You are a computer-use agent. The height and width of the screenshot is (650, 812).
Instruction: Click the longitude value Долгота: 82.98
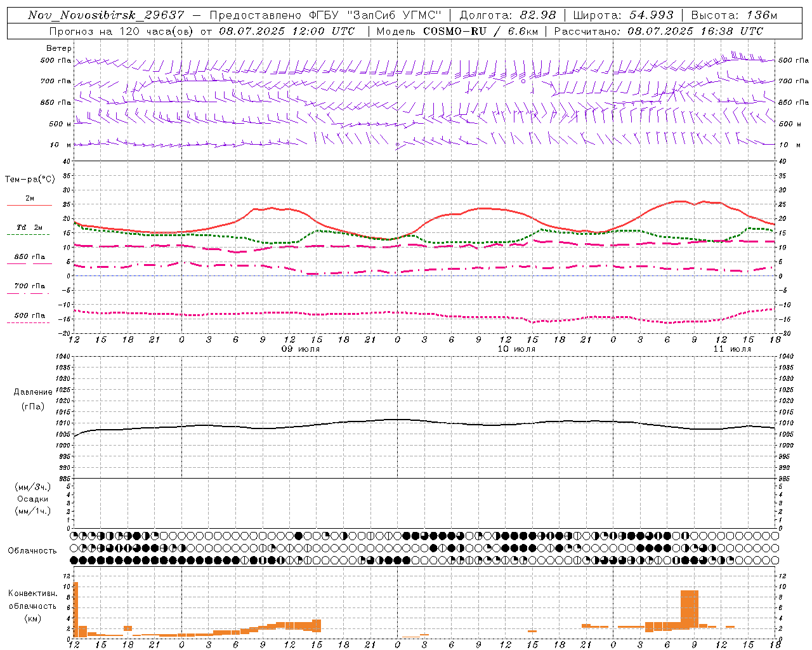(x=507, y=15)
